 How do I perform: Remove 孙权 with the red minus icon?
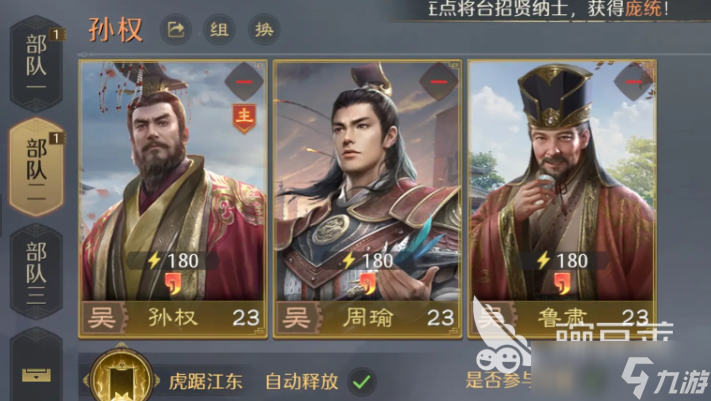point(244,82)
